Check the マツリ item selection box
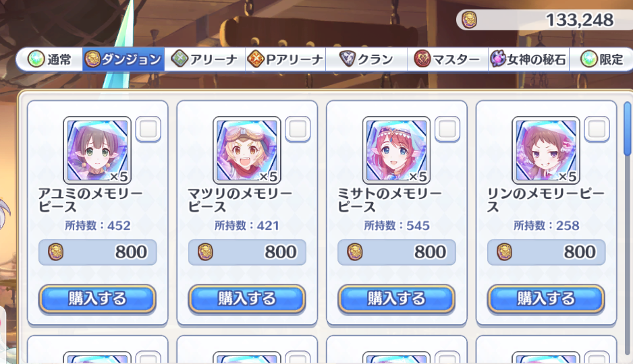 pyautogui.click(x=298, y=129)
